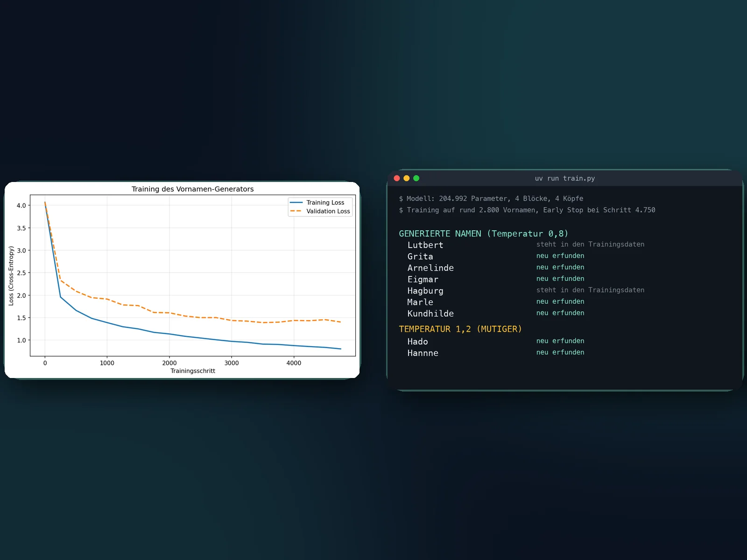Select the generated name 'Hagburg'
The height and width of the screenshot is (560, 747).
[x=425, y=291]
